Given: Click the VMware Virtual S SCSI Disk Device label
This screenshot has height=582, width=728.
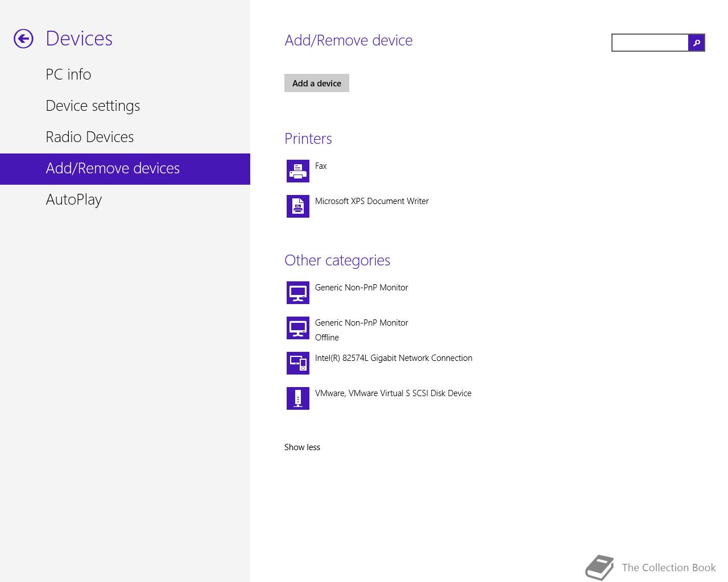Looking at the screenshot, I should click(x=393, y=393).
